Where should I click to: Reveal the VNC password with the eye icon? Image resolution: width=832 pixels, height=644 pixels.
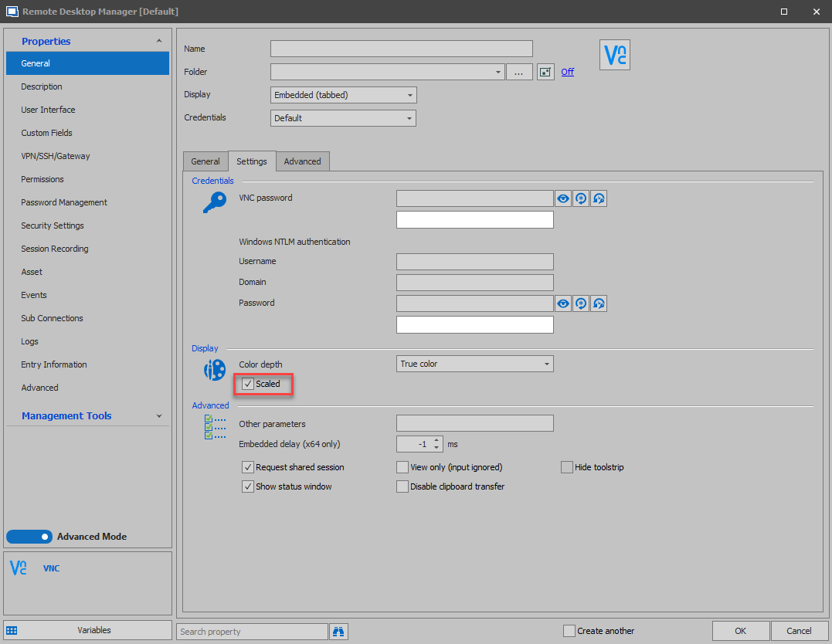(x=562, y=198)
